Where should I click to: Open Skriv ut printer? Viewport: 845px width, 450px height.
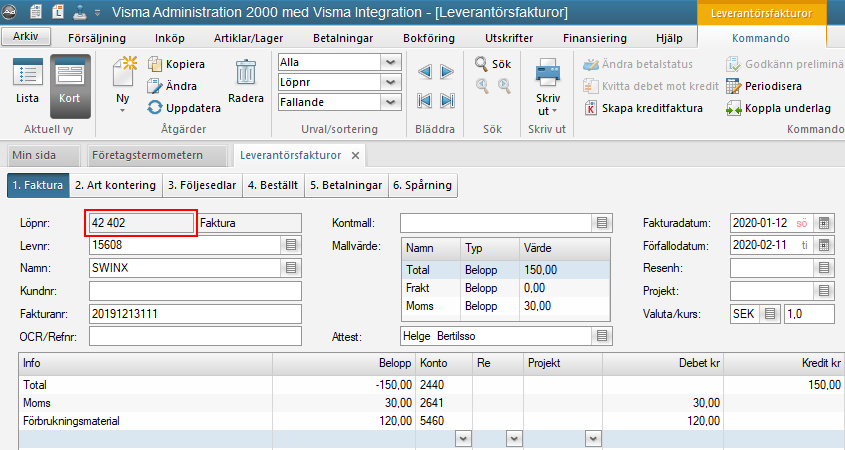(x=548, y=87)
